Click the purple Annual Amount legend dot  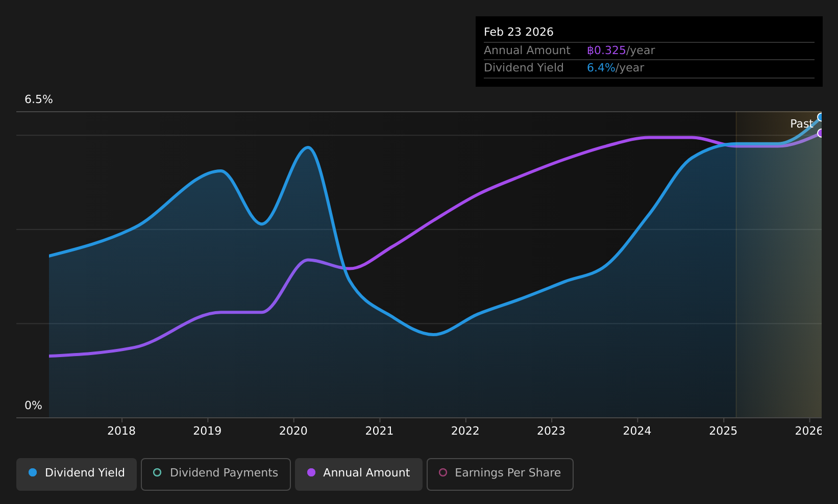(311, 473)
